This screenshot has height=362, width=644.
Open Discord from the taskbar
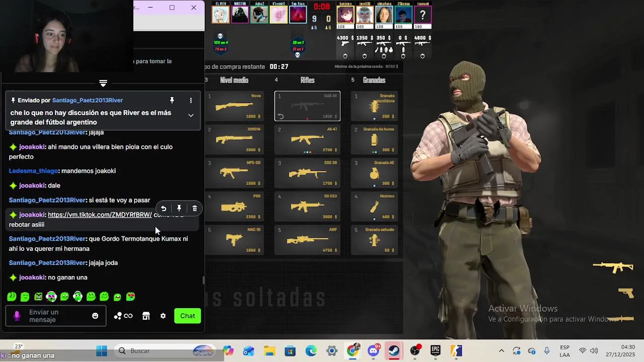[373, 351]
